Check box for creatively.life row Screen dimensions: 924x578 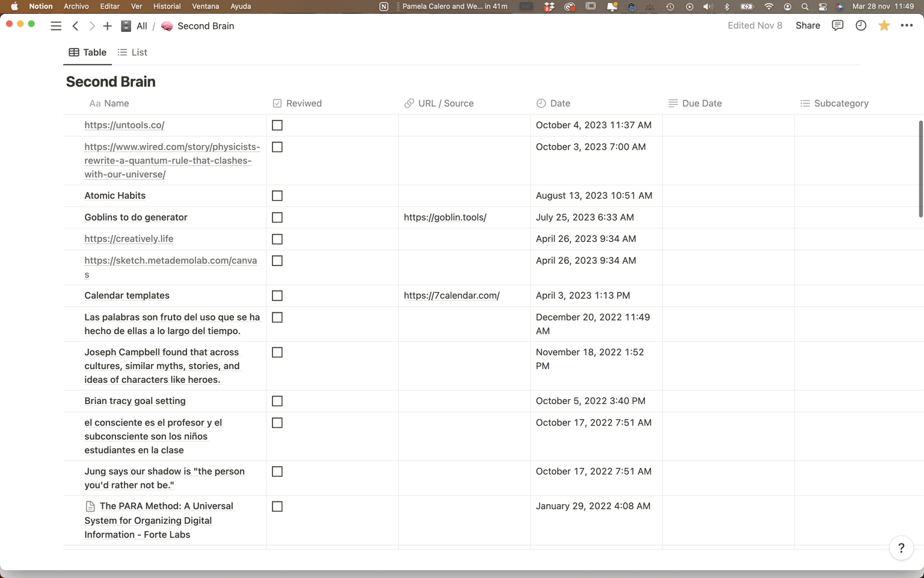click(x=277, y=239)
